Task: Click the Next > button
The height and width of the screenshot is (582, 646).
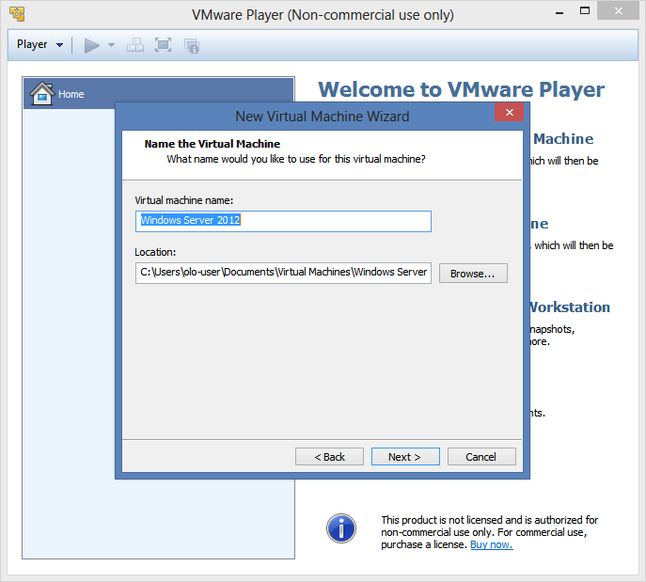Action: (x=405, y=457)
